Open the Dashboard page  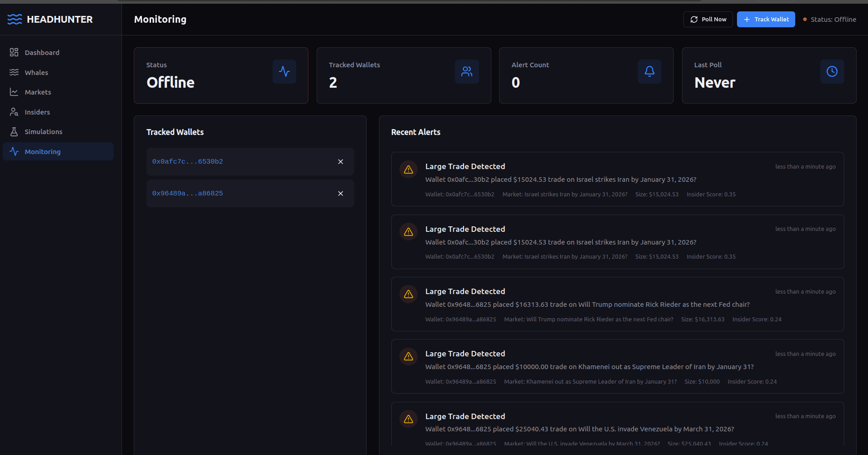pos(42,53)
